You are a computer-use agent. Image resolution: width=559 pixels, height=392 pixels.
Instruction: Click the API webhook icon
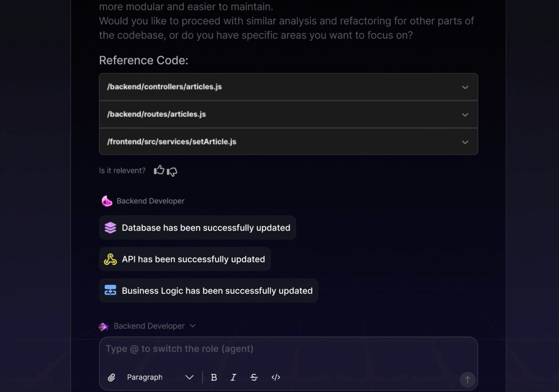110,259
